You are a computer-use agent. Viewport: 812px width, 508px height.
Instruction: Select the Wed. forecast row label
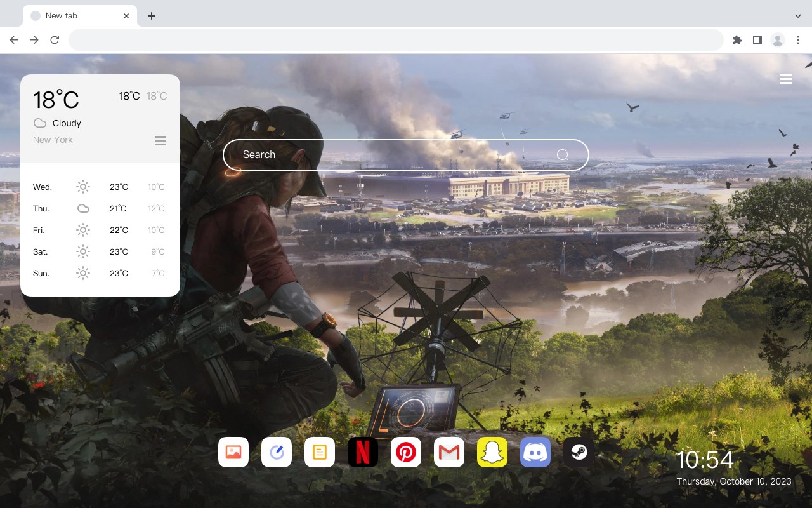[x=43, y=187]
